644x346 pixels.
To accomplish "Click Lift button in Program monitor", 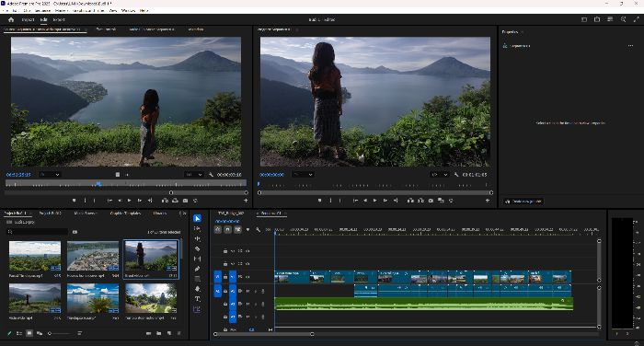I will (410, 201).
